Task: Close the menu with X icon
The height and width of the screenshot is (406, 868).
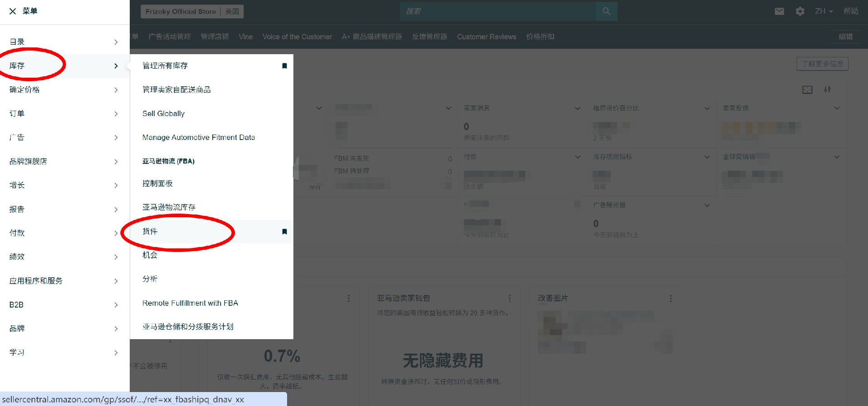Action: pos(13,11)
